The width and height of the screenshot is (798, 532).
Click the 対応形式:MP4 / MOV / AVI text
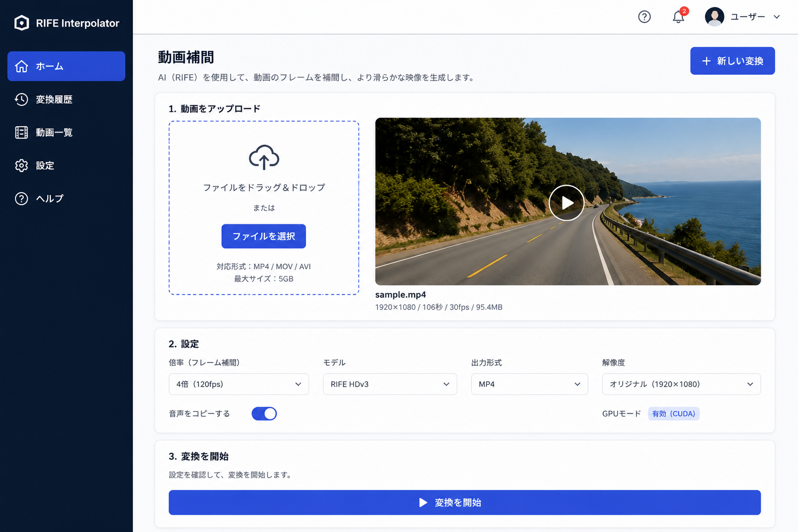coord(263,267)
